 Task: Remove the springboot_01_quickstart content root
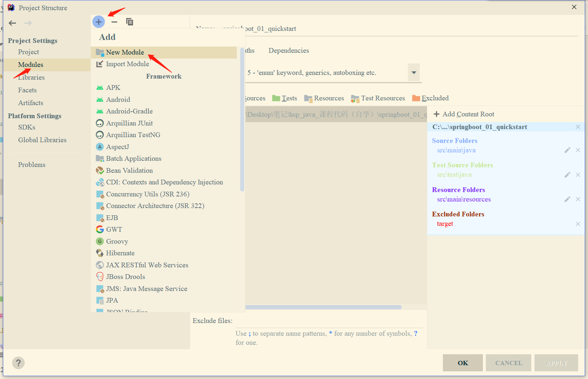(x=578, y=127)
